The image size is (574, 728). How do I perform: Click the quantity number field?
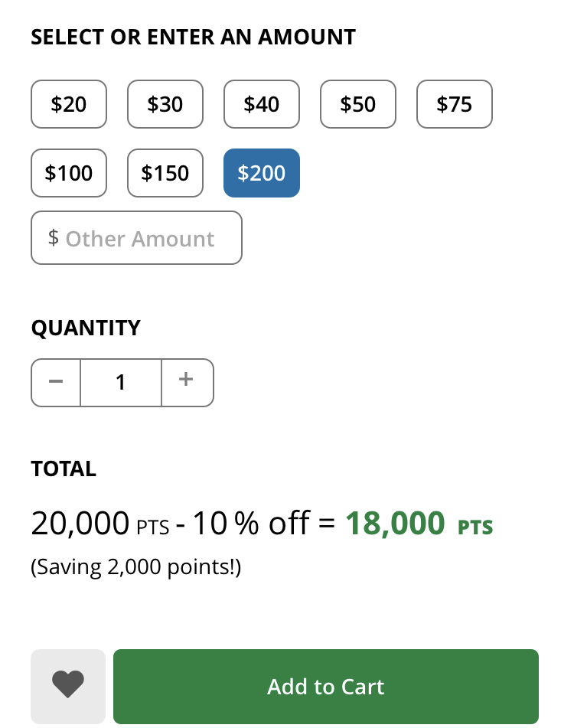pyautogui.click(x=121, y=382)
